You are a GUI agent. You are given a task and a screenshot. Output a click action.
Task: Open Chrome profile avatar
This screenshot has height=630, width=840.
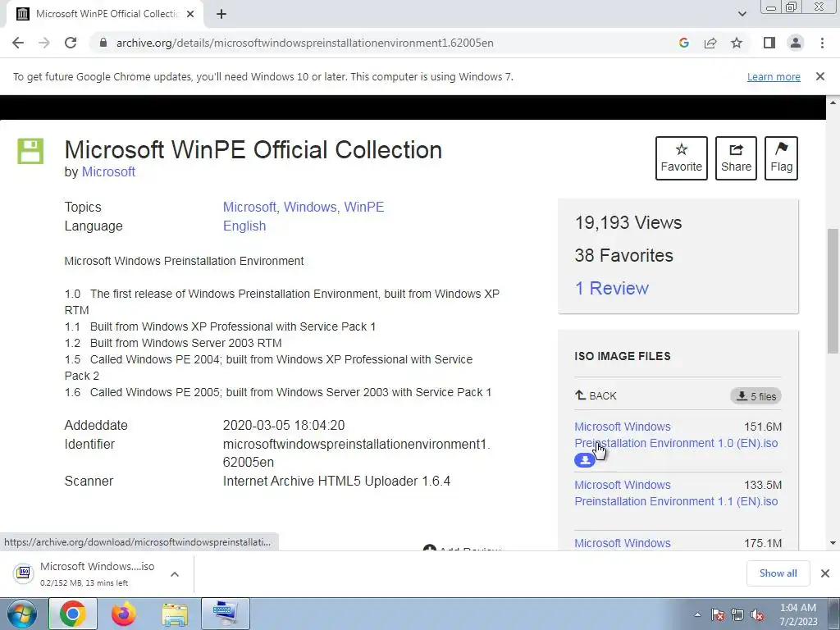pos(796,43)
